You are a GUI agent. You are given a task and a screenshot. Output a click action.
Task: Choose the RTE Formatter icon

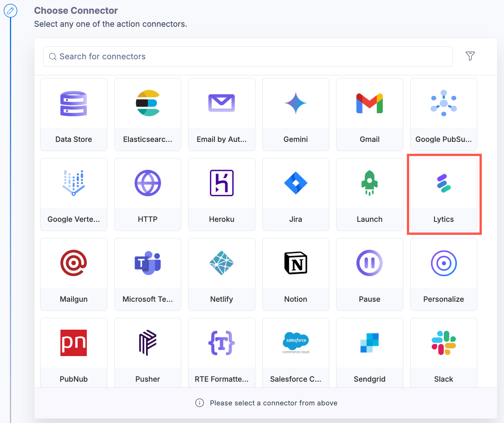222,343
